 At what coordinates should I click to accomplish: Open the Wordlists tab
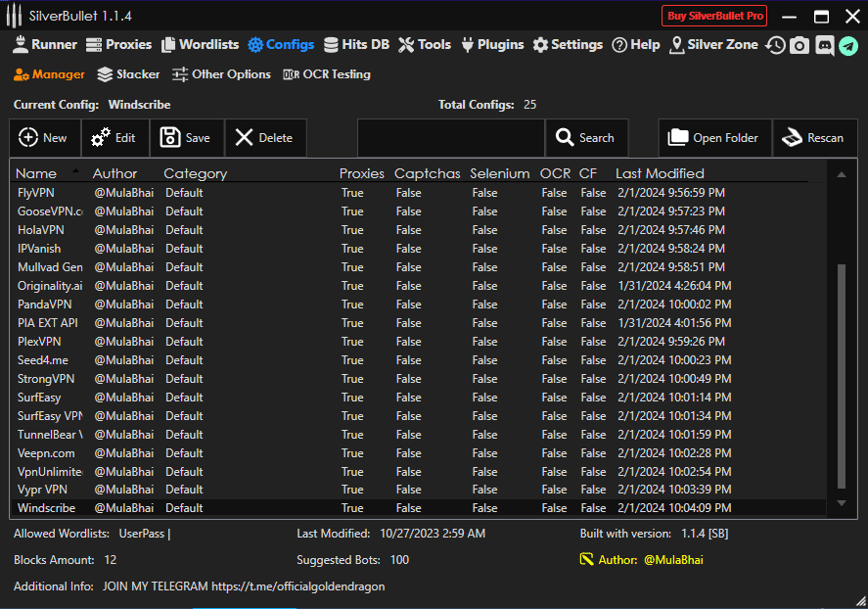point(201,44)
